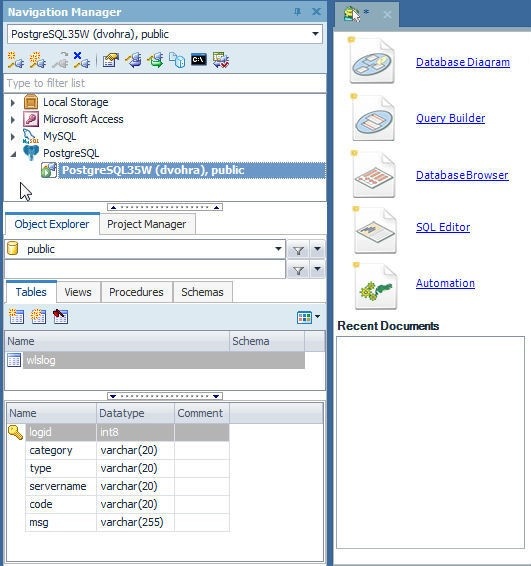Collapse the table list with down-arrow splitter
The width and height of the screenshot is (531, 566).
[x=165, y=396]
